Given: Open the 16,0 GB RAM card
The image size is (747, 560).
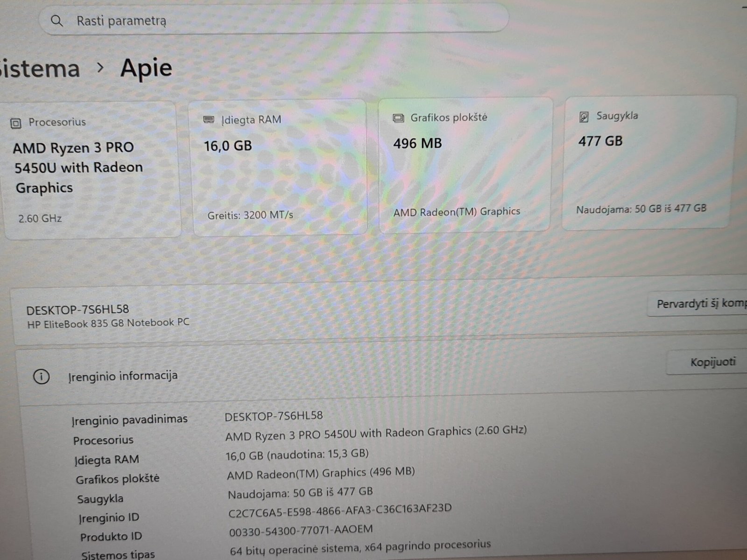Looking at the screenshot, I should pos(279,167).
